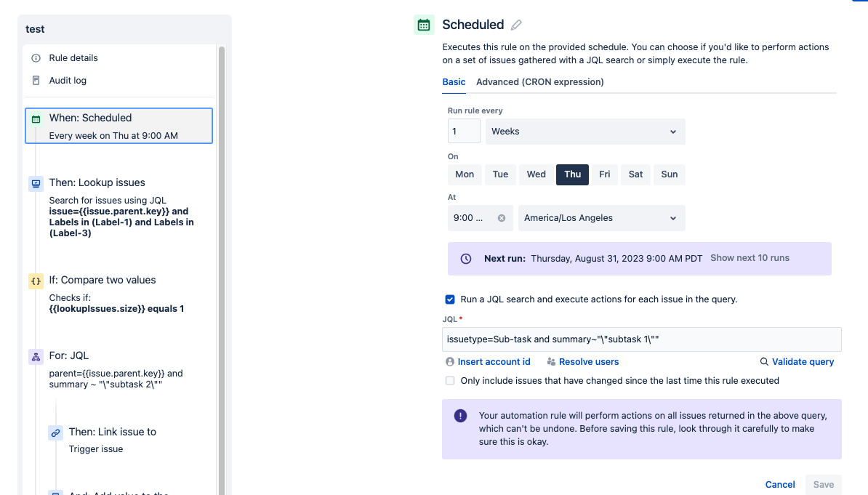Click the Compare two values condition icon
Screen dimensions: 868x495
point(35,279)
